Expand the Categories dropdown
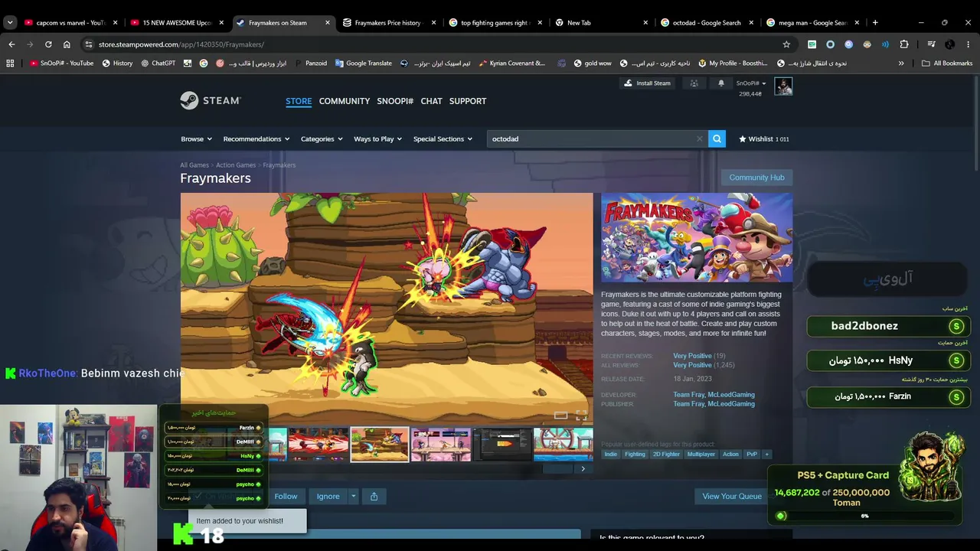The image size is (980, 551). 322,139
